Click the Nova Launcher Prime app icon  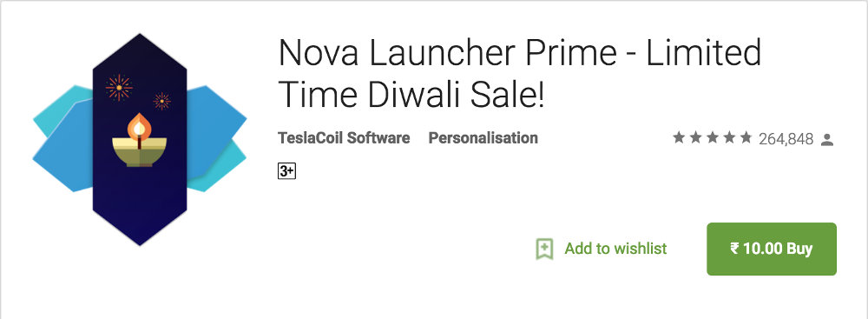pyautogui.click(x=140, y=139)
